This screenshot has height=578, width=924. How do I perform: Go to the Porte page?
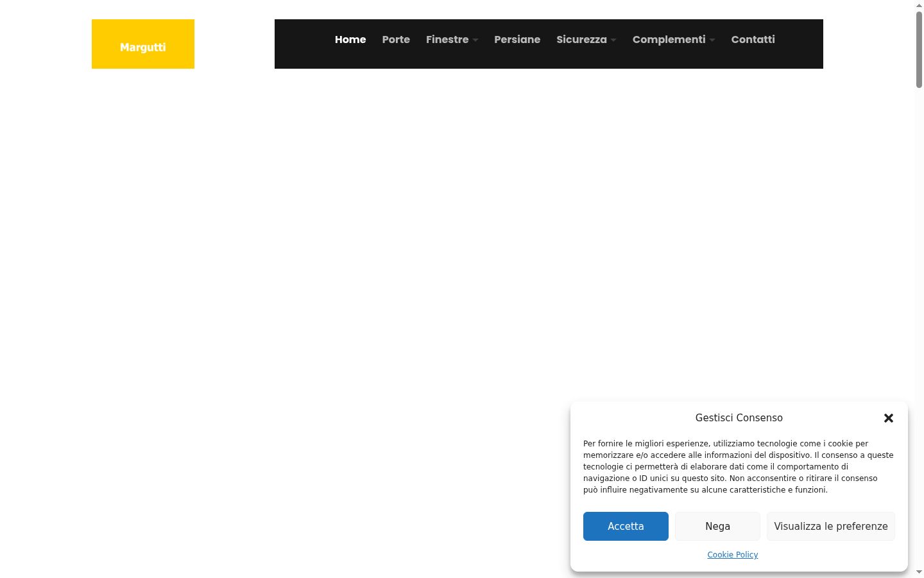pos(396,39)
